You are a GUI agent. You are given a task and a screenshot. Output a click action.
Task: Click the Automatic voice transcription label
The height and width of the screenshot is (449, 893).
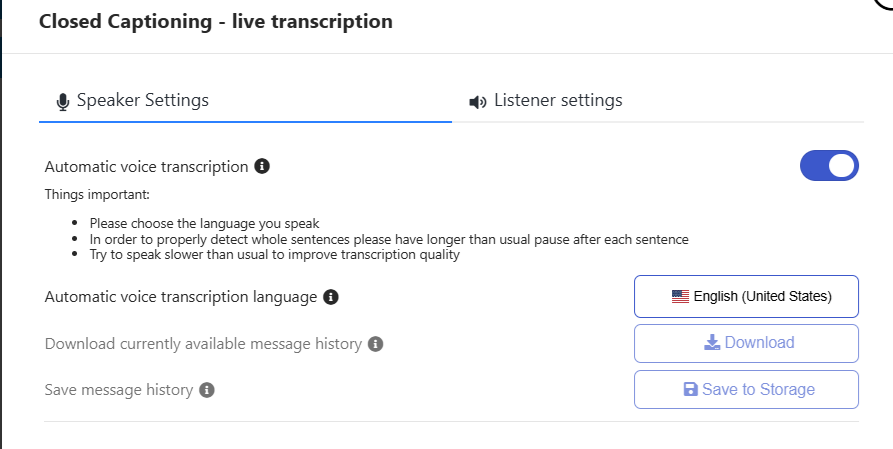click(x=146, y=166)
